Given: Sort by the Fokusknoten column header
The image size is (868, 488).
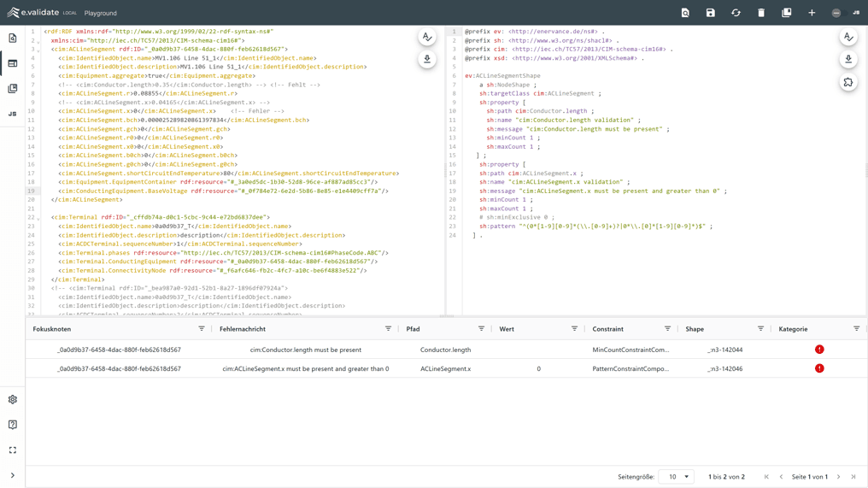Looking at the screenshot, I should click(x=51, y=329).
